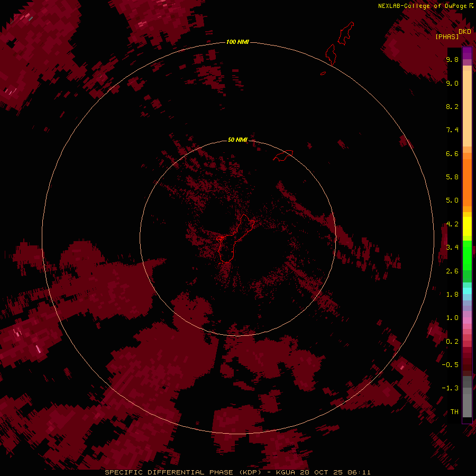Screen dimensions: 476x476
Task: Click the "20 OCT 25 06:11" timestamp
Action: pos(335,472)
